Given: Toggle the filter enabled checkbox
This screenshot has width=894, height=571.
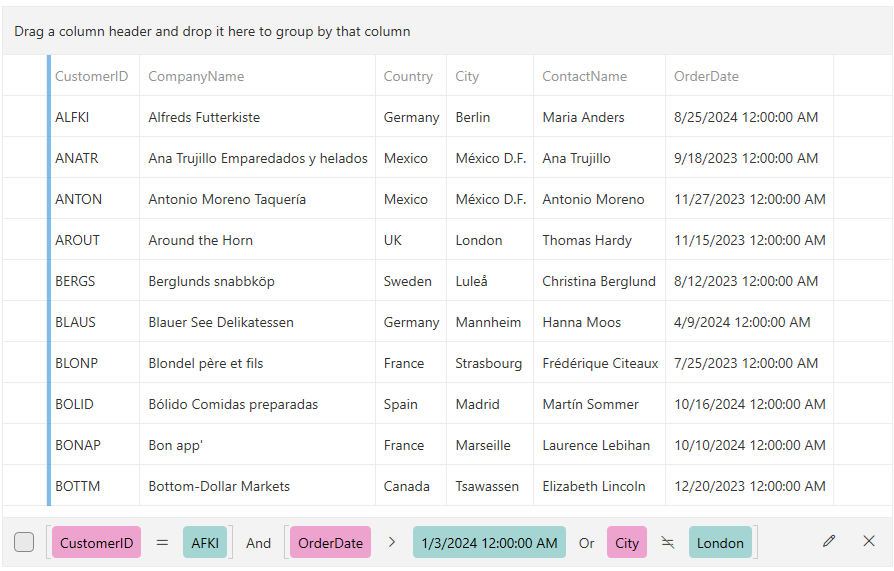Looking at the screenshot, I should click(24, 542).
